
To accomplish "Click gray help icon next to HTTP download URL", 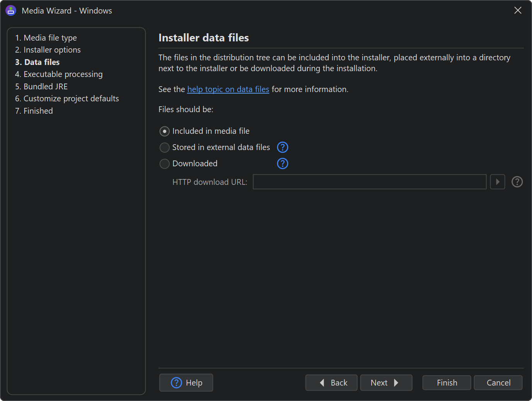I will coord(517,182).
